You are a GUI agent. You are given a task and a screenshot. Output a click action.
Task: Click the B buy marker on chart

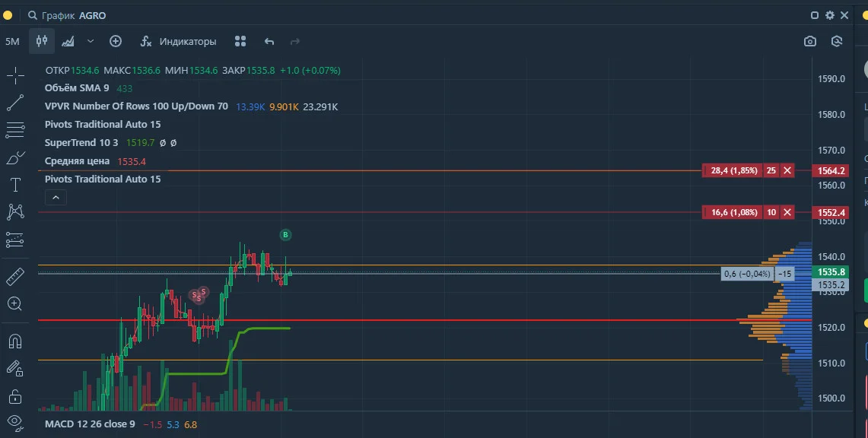click(285, 235)
